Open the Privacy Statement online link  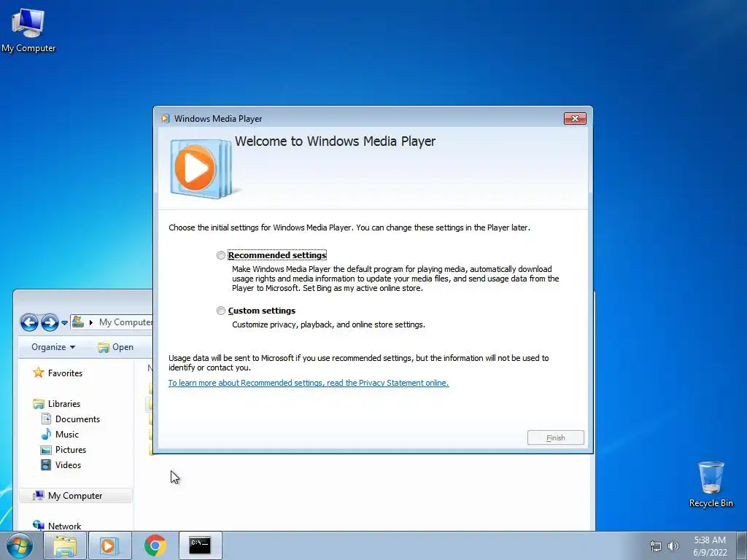(x=309, y=383)
